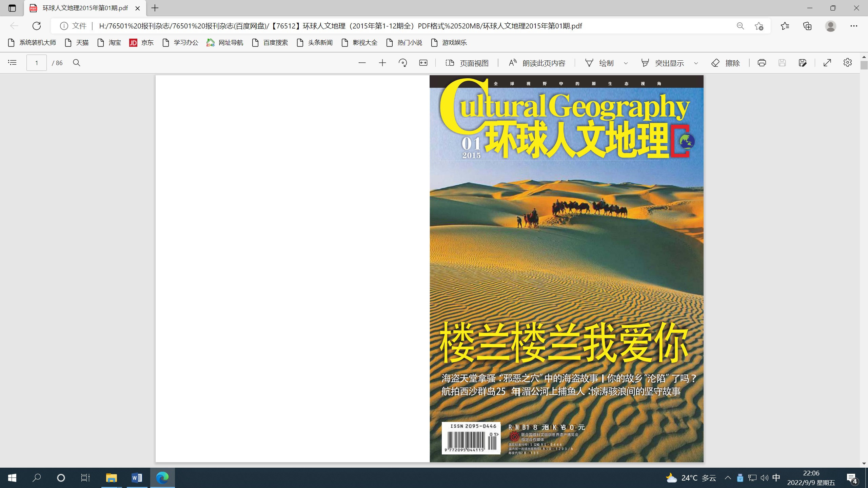Open a new browser tab

[155, 8]
